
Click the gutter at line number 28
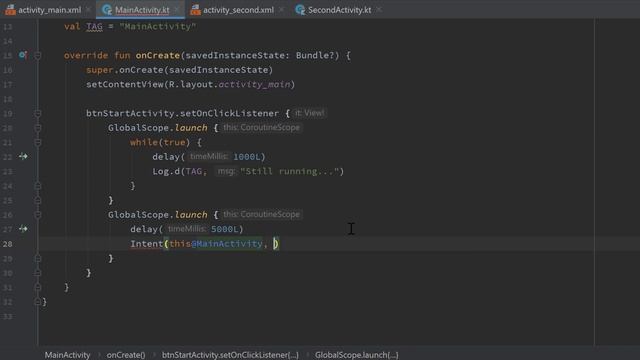coord(8,244)
